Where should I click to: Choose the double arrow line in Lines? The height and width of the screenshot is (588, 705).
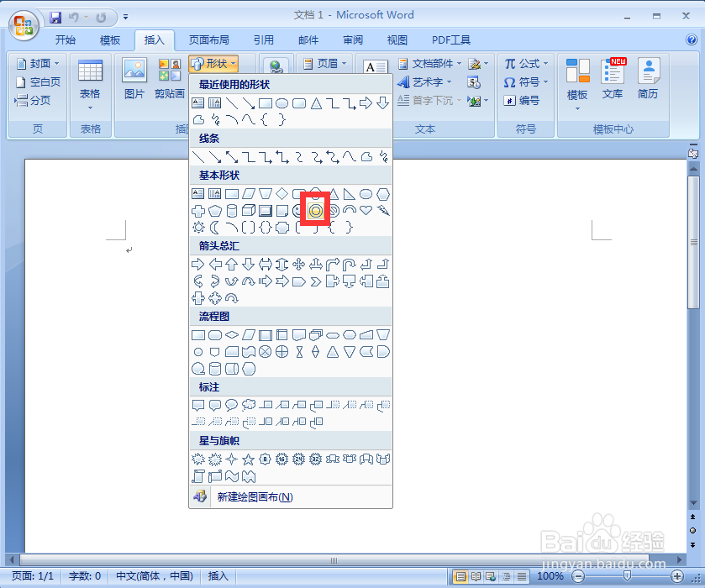point(232,157)
